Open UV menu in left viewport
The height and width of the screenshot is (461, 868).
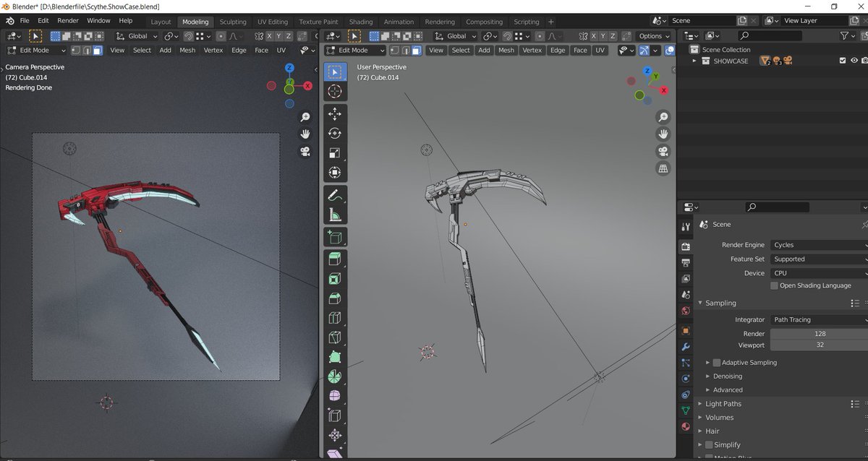click(281, 51)
